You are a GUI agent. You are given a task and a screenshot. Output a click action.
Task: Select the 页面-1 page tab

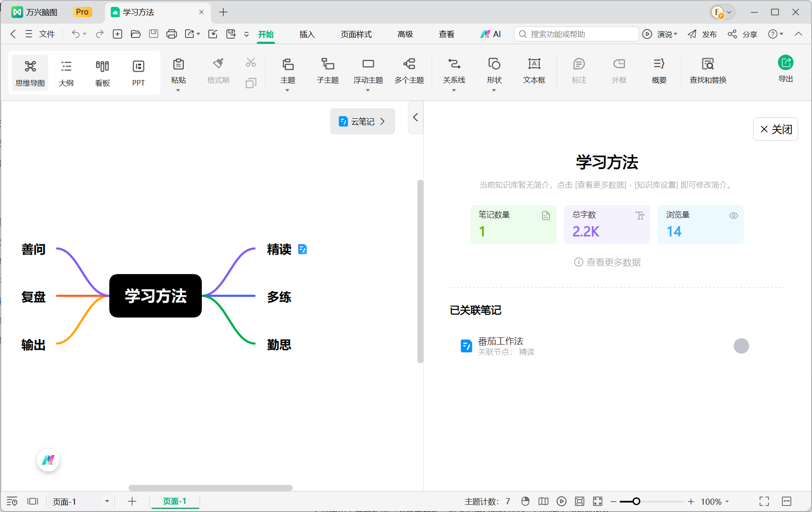click(x=175, y=501)
